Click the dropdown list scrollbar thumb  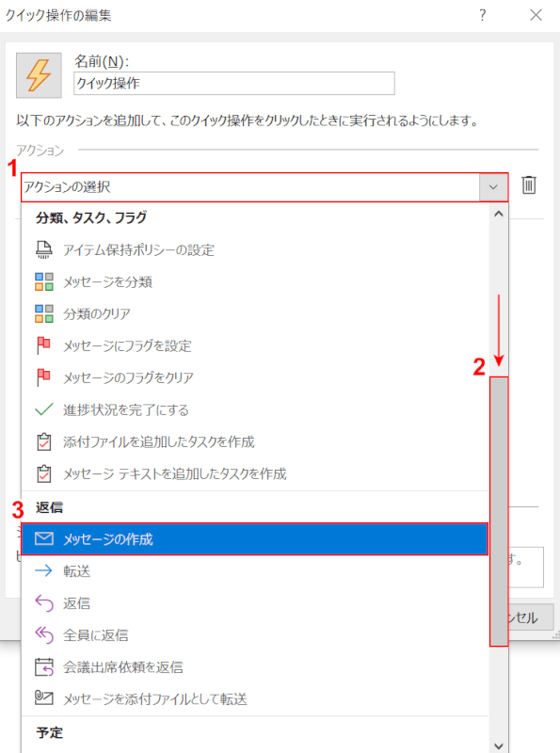(x=499, y=511)
